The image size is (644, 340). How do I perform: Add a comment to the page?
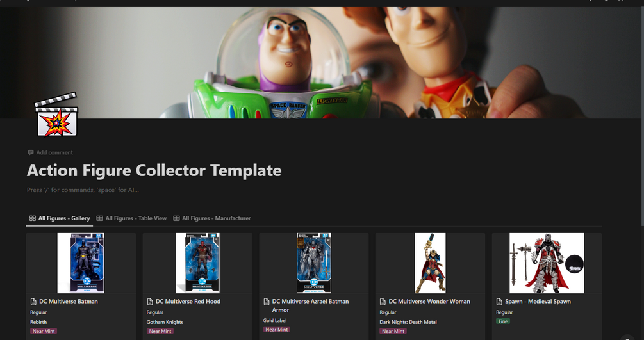50,152
